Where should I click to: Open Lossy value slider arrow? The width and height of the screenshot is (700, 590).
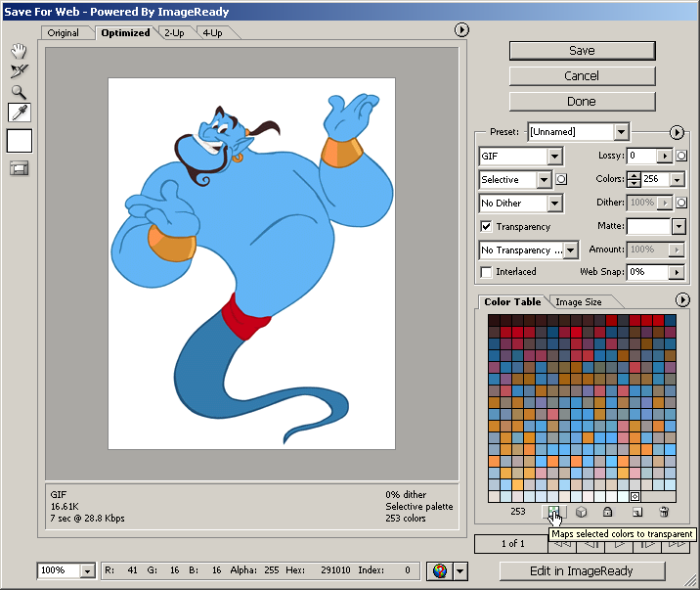tap(665, 156)
